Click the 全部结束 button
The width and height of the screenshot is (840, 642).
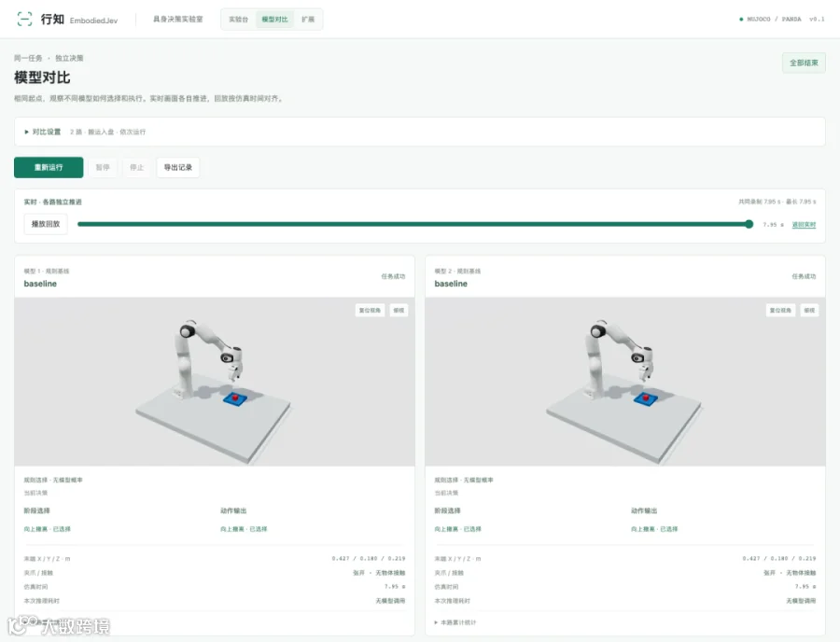[804, 63]
